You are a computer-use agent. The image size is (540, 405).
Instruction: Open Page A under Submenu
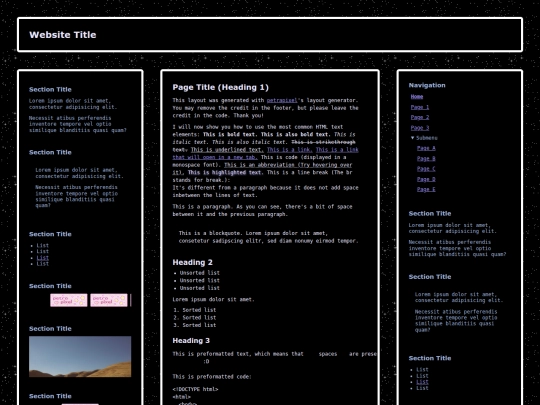(426, 148)
